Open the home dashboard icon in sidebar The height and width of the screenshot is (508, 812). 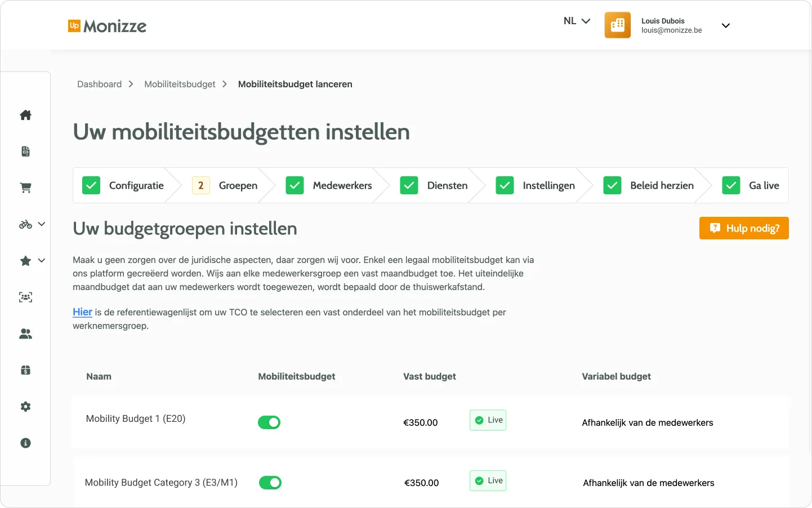(x=25, y=115)
